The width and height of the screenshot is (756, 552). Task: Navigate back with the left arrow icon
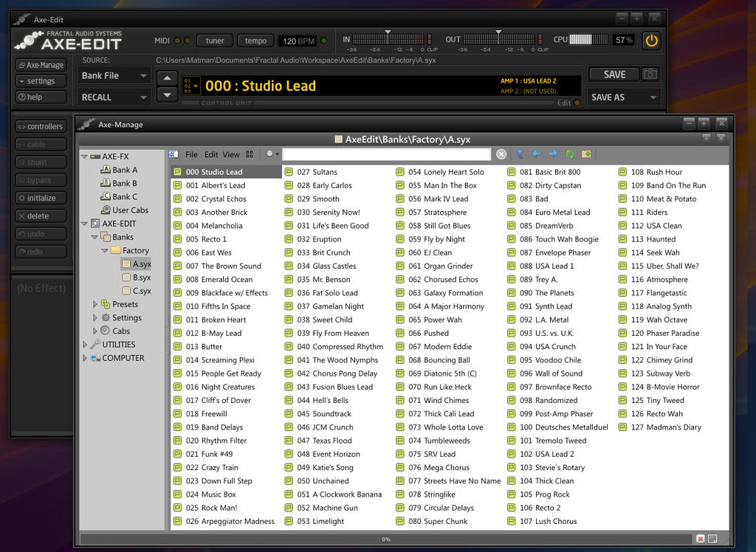point(537,154)
